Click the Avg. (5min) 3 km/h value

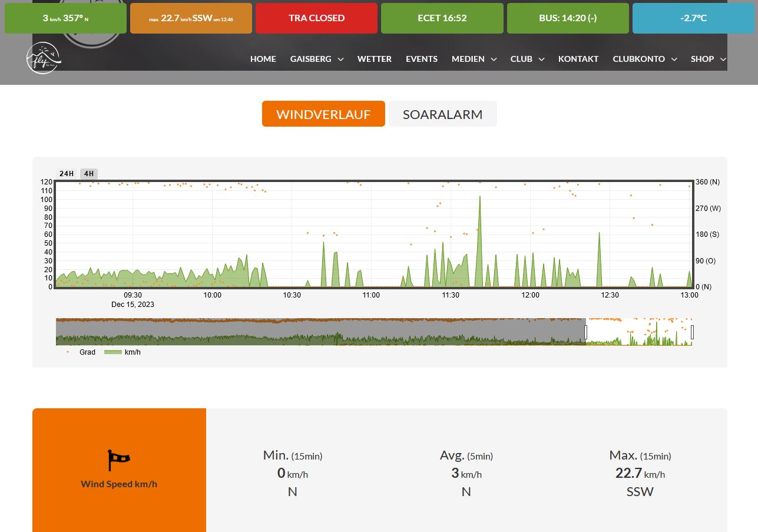click(x=466, y=474)
